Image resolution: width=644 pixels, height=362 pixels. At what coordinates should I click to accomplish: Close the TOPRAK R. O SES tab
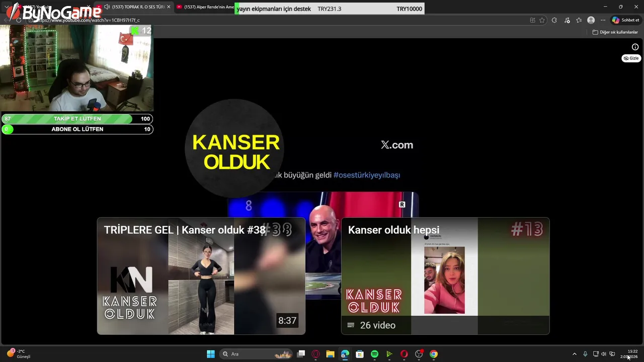click(x=169, y=7)
